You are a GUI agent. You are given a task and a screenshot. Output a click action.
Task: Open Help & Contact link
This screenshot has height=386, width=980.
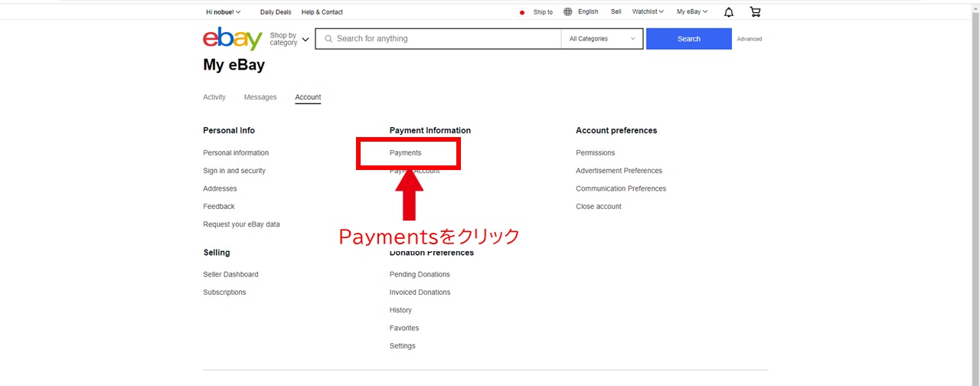click(x=322, y=12)
